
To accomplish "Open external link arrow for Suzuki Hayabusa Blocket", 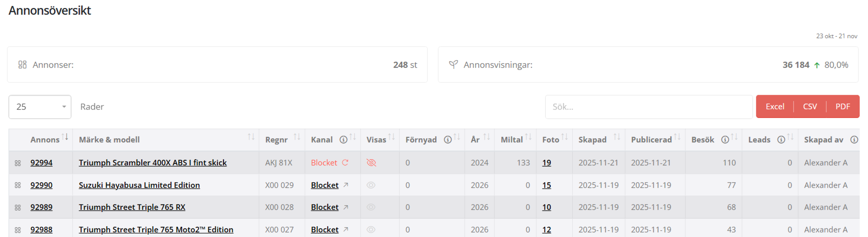I will point(346,185).
